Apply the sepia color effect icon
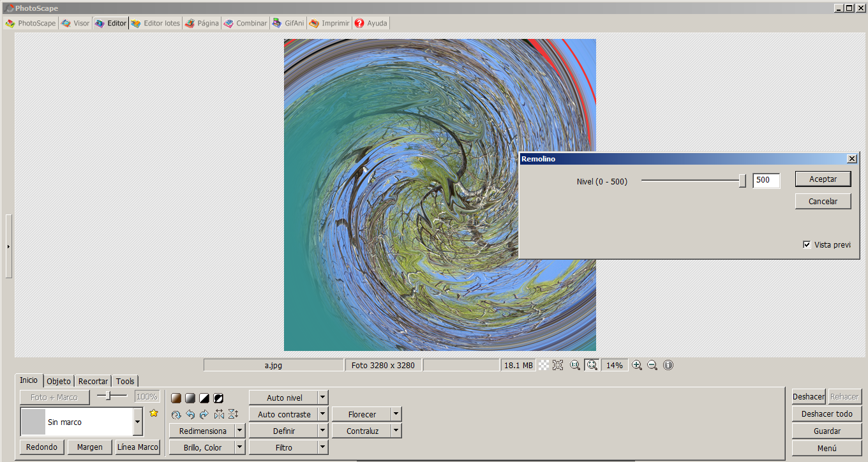 [176, 398]
